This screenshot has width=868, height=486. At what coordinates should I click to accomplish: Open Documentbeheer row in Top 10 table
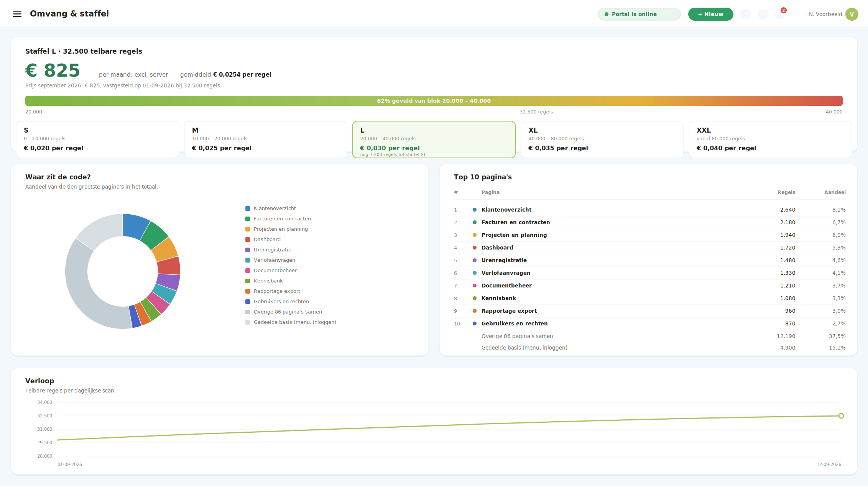point(649,286)
